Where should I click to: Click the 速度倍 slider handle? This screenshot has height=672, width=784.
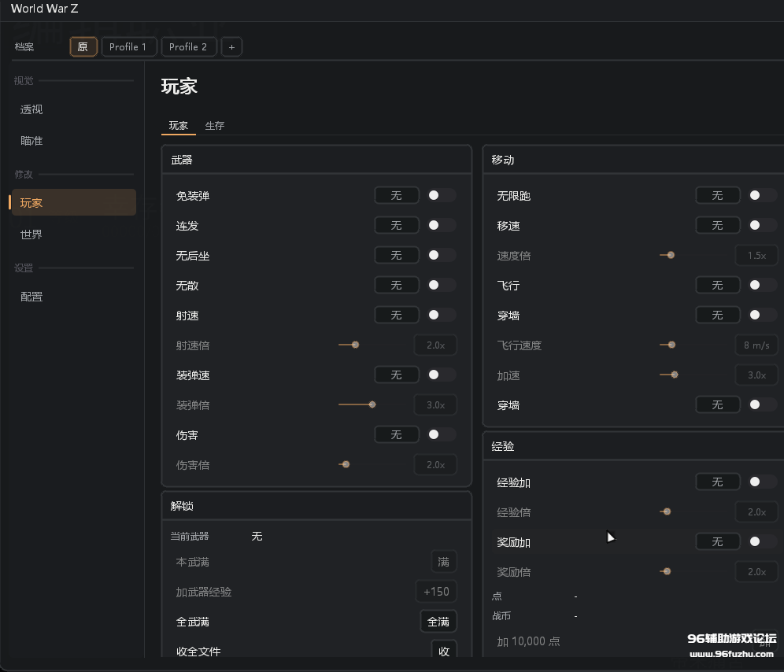(671, 255)
